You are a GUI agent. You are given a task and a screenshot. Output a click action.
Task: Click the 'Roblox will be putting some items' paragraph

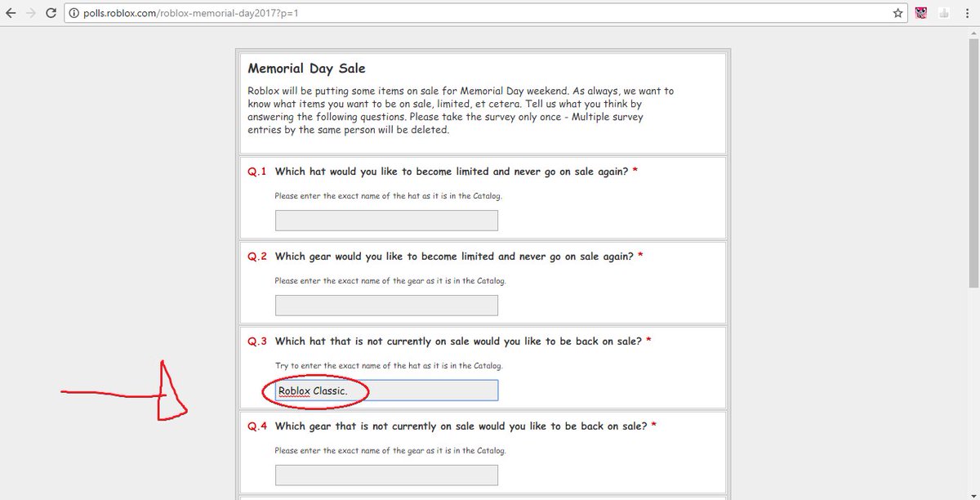pyautogui.click(x=461, y=110)
